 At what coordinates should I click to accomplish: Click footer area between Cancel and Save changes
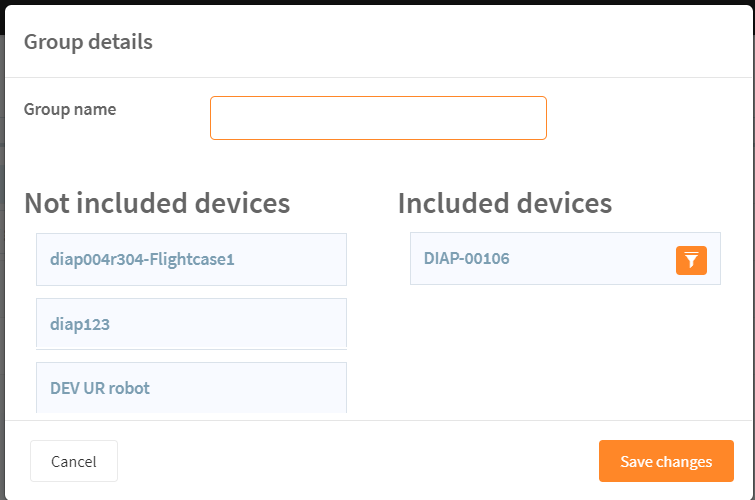coord(358,461)
